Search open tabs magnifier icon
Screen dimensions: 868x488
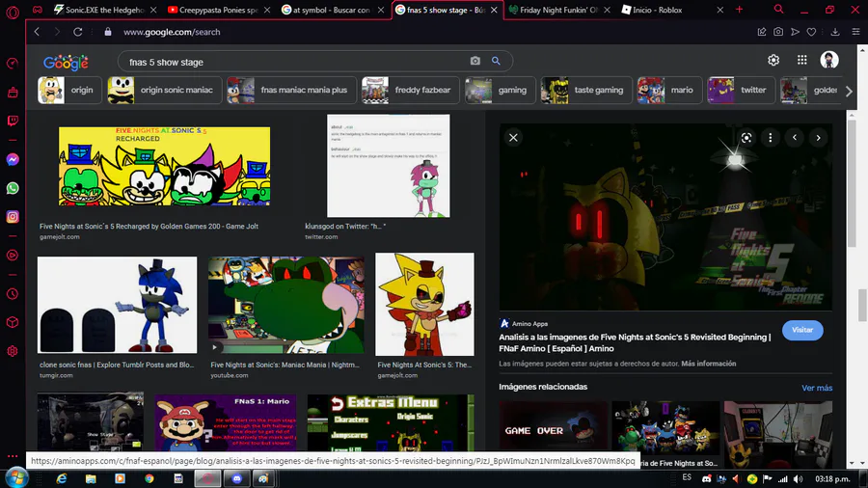coord(779,10)
